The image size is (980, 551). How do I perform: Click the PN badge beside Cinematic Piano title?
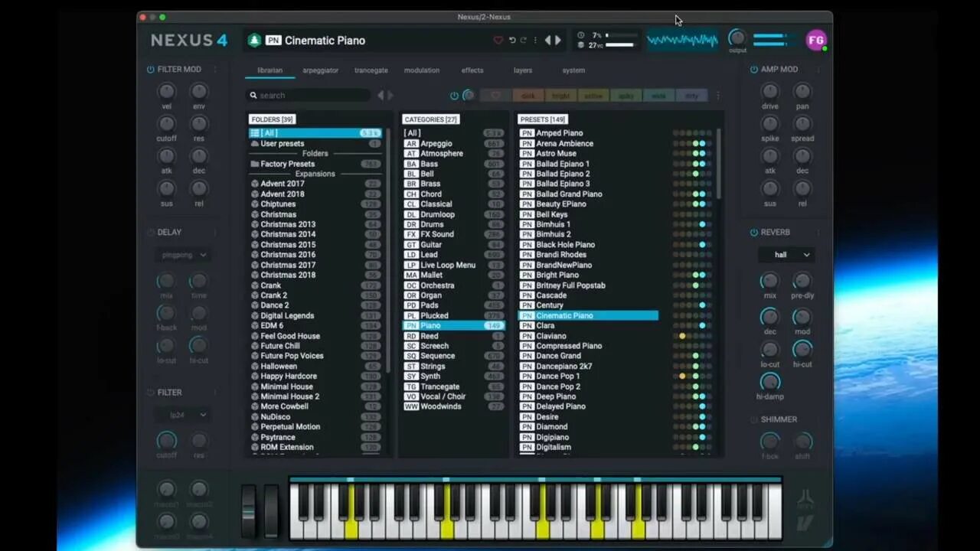pyautogui.click(x=273, y=41)
